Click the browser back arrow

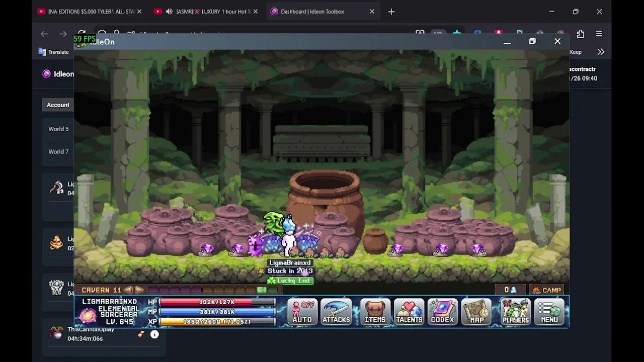(44, 34)
